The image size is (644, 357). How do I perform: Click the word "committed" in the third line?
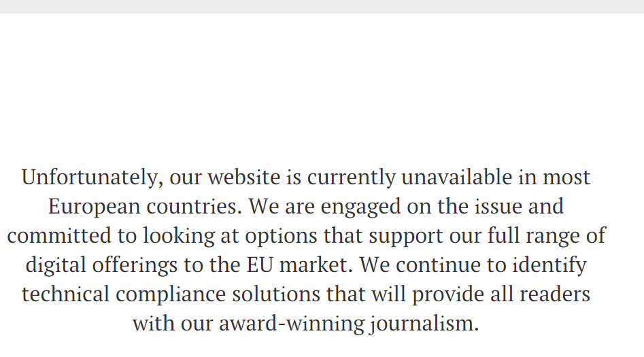pyautogui.click(x=58, y=236)
